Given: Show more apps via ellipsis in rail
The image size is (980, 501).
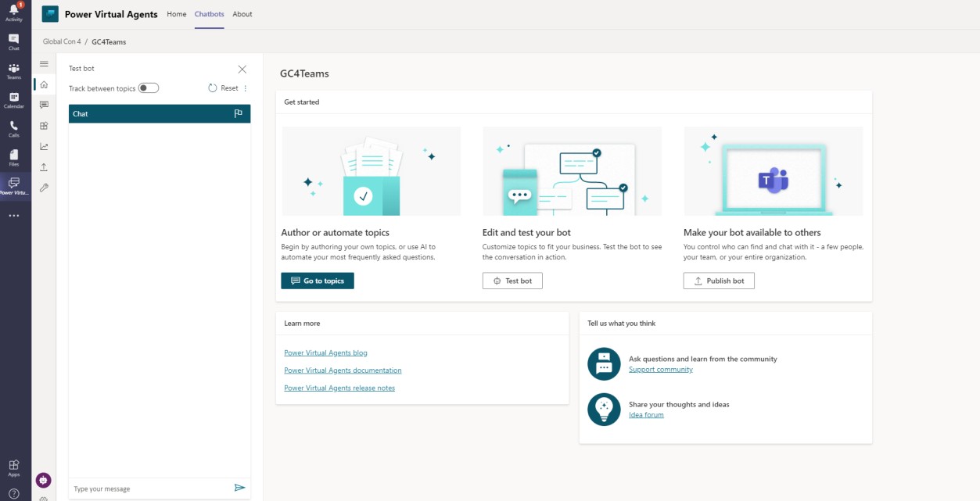Looking at the screenshot, I should (x=14, y=216).
